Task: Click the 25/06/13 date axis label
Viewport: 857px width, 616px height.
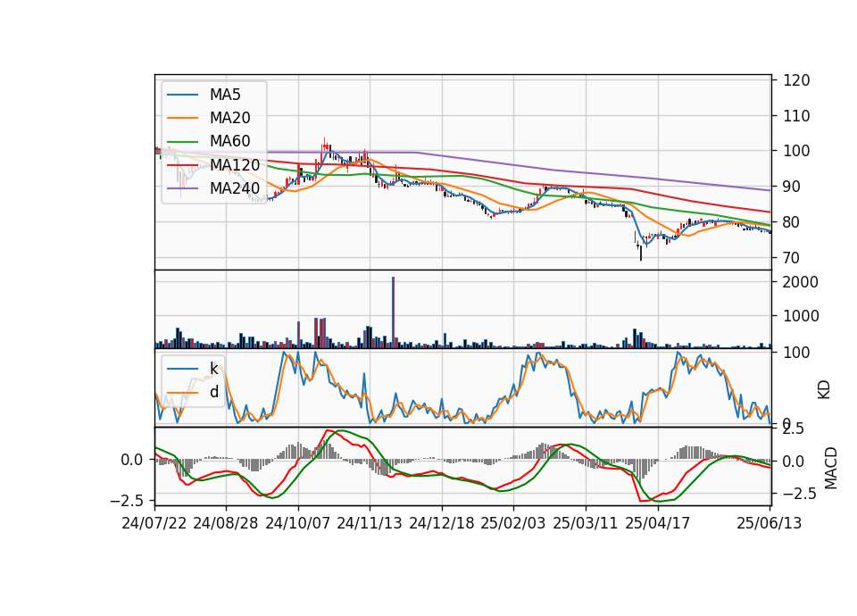Action: point(770,523)
